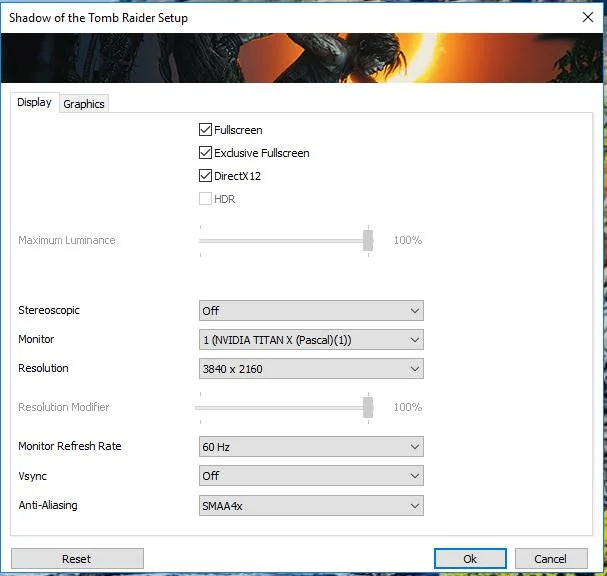Click the Reset button
Viewport: 607px width, 576px height.
tap(77, 559)
